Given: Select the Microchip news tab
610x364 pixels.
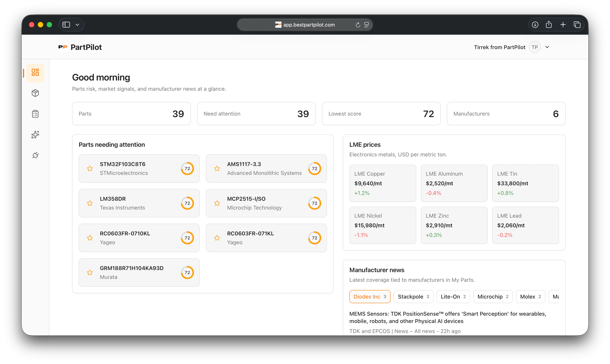Looking at the screenshot, I should [493, 297].
